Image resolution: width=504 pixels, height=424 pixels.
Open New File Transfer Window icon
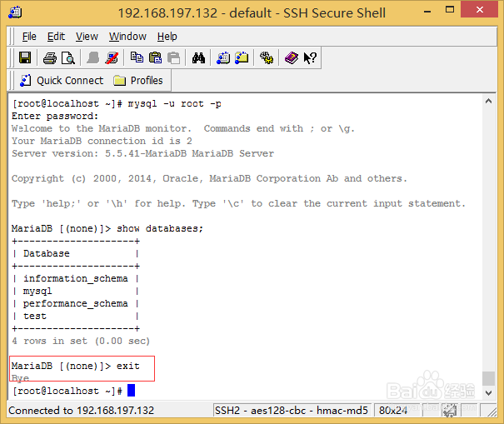click(242, 57)
